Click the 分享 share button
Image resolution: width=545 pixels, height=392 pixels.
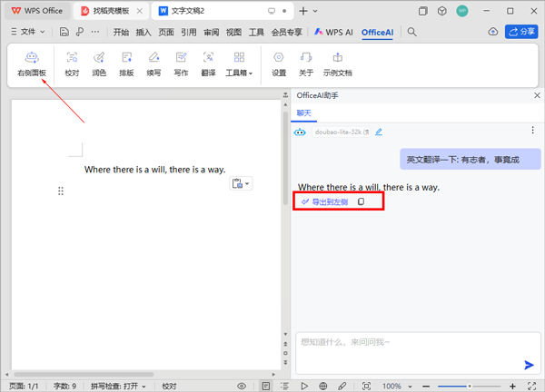coord(522,32)
